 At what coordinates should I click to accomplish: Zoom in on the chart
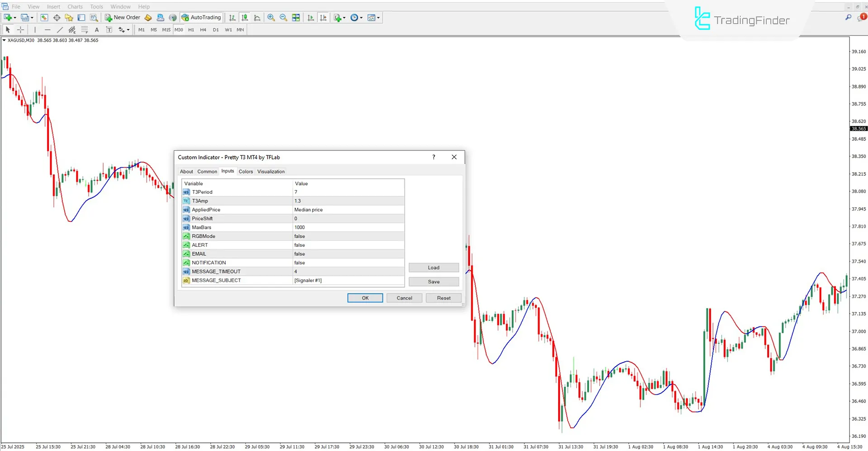pyautogui.click(x=271, y=18)
